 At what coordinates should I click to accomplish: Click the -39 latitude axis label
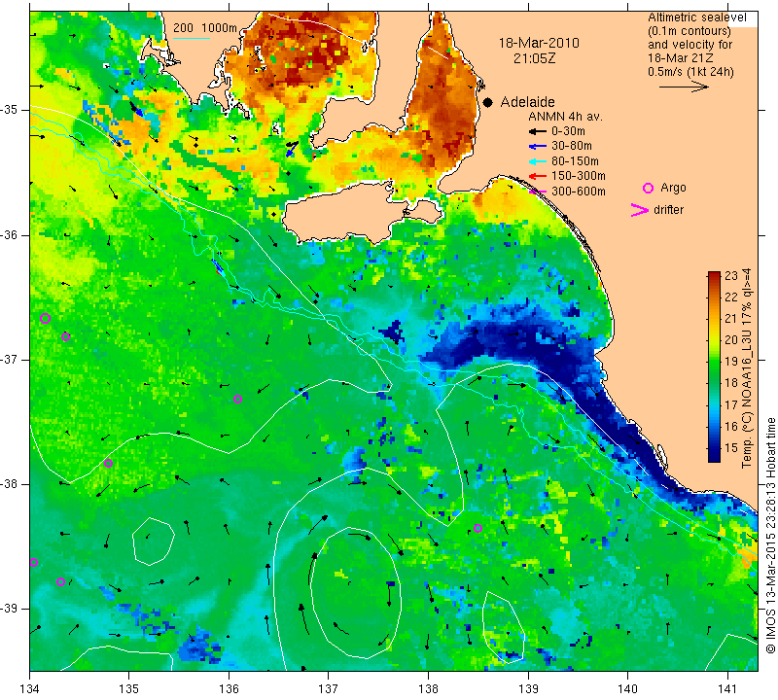[9, 609]
